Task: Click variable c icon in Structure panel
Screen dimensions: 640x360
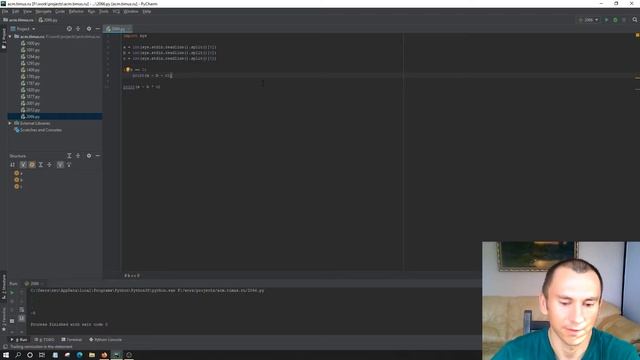Action: 17,186
